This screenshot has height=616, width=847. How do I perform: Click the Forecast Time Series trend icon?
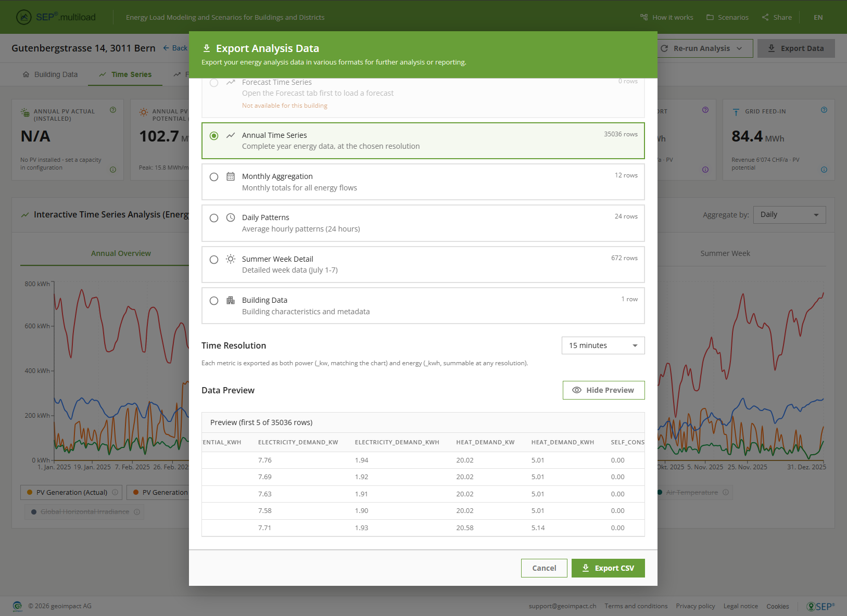(x=231, y=82)
